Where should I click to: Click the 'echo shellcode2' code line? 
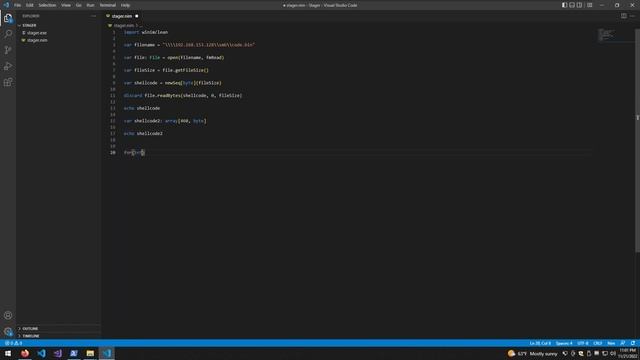tap(143, 133)
